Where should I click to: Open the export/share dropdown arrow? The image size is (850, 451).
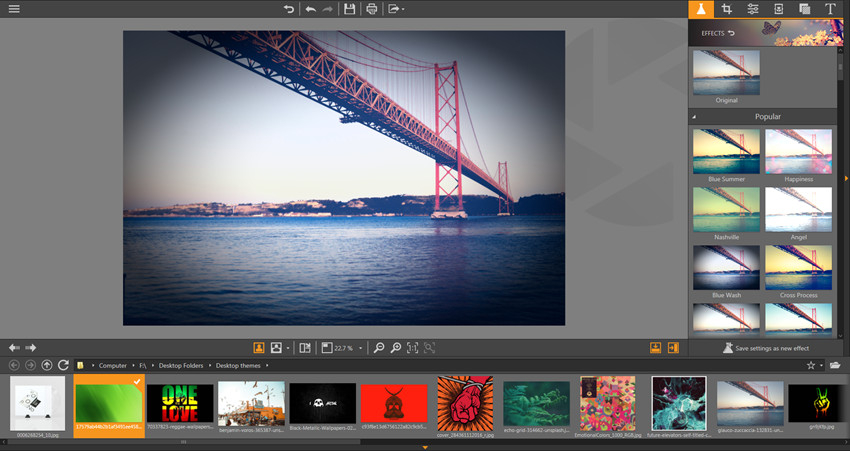coord(403,9)
